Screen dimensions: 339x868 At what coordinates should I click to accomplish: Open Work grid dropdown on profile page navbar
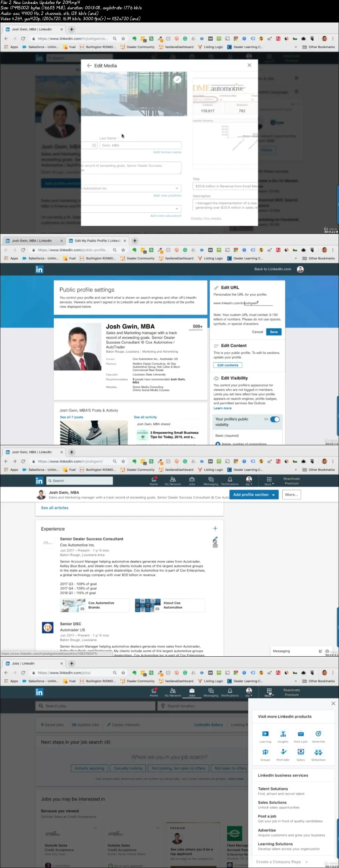(x=269, y=481)
